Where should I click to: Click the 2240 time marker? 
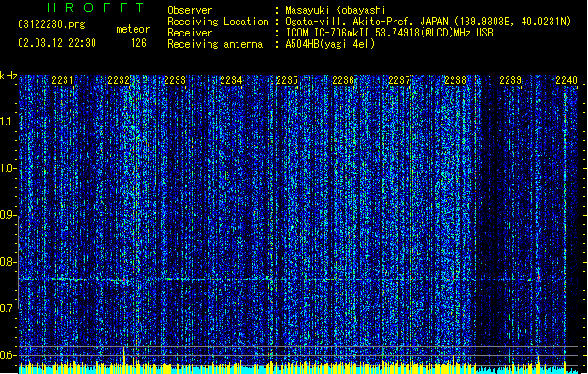566,80
